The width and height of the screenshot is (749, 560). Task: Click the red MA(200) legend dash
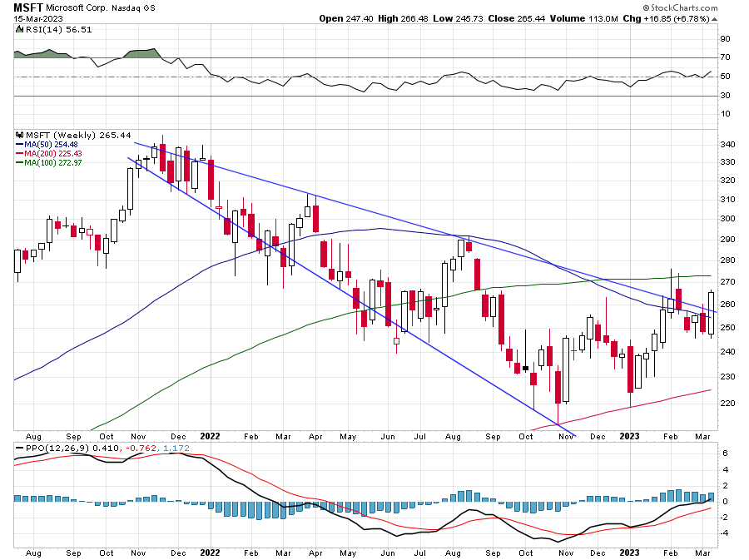pos(19,153)
